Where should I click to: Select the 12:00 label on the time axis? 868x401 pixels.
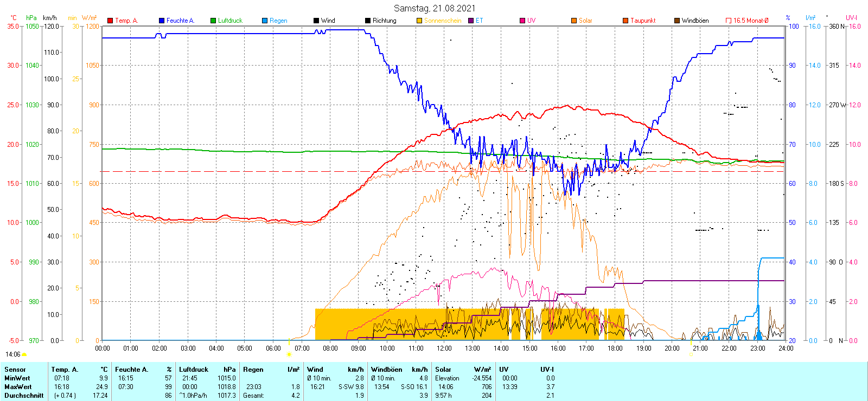pyautogui.click(x=444, y=348)
